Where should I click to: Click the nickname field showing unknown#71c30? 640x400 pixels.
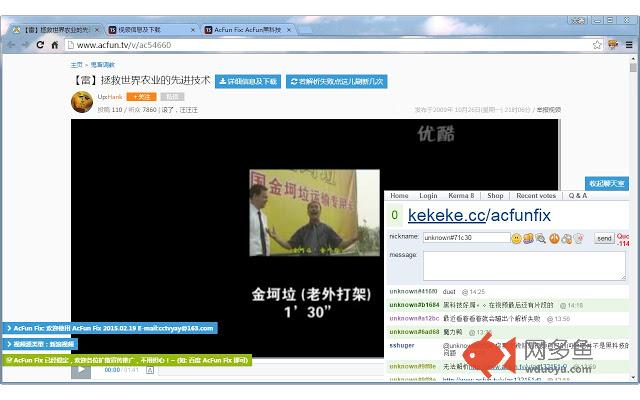(x=467, y=238)
